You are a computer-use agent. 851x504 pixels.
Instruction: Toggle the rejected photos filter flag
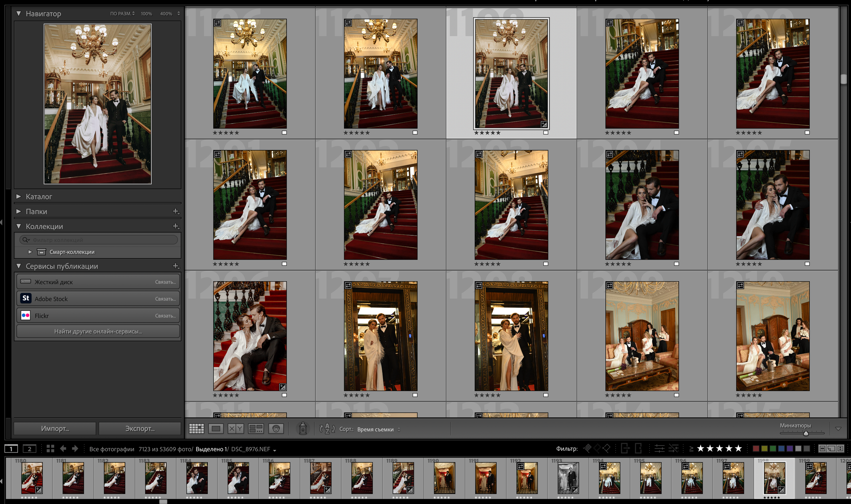point(606,448)
